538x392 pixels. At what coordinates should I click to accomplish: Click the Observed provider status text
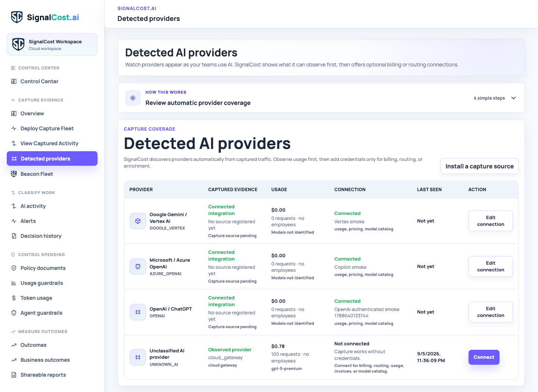click(230, 350)
